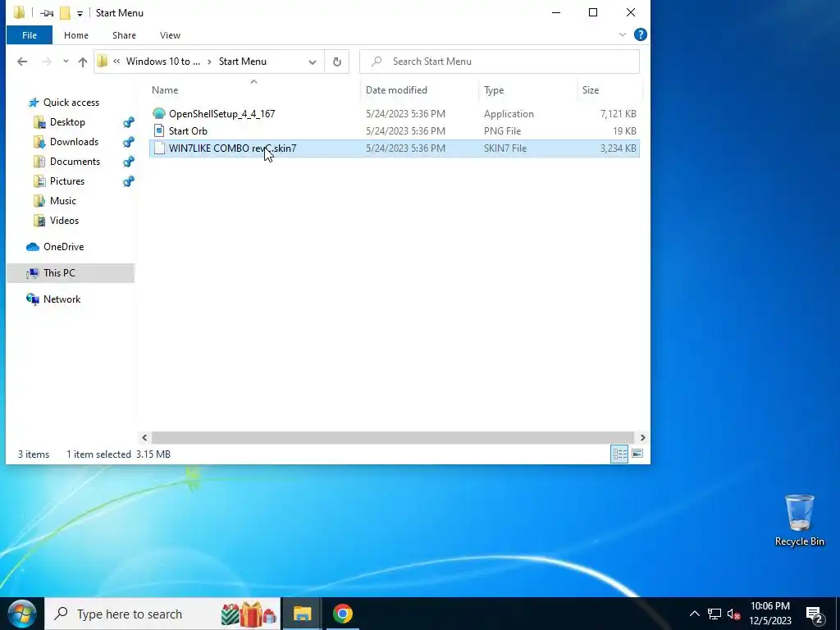840x630 pixels.
Task: Click the Start Menu breadcrumb
Action: [243, 62]
